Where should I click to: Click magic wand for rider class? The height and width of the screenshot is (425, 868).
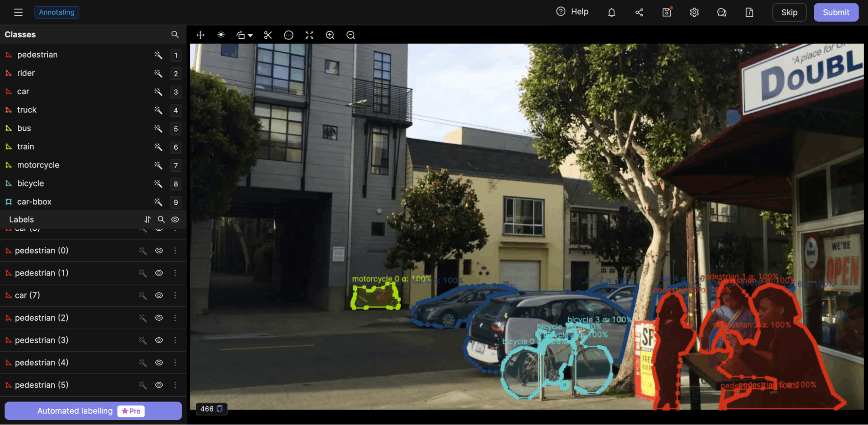click(x=158, y=73)
